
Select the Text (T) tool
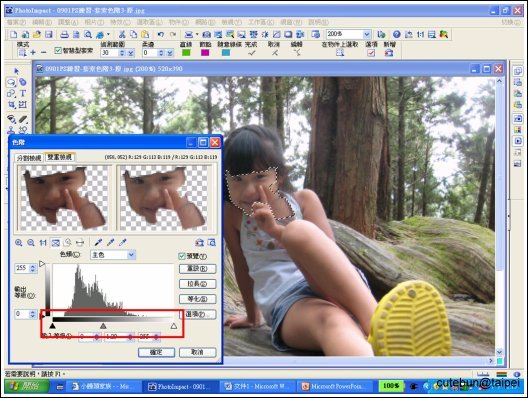coord(23,93)
